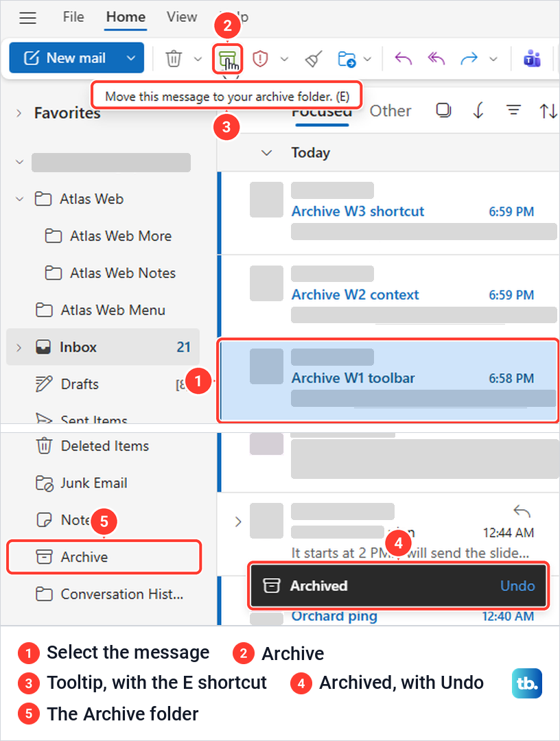The image size is (560, 741).
Task: Click the select messages icon
Action: (443, 110)
